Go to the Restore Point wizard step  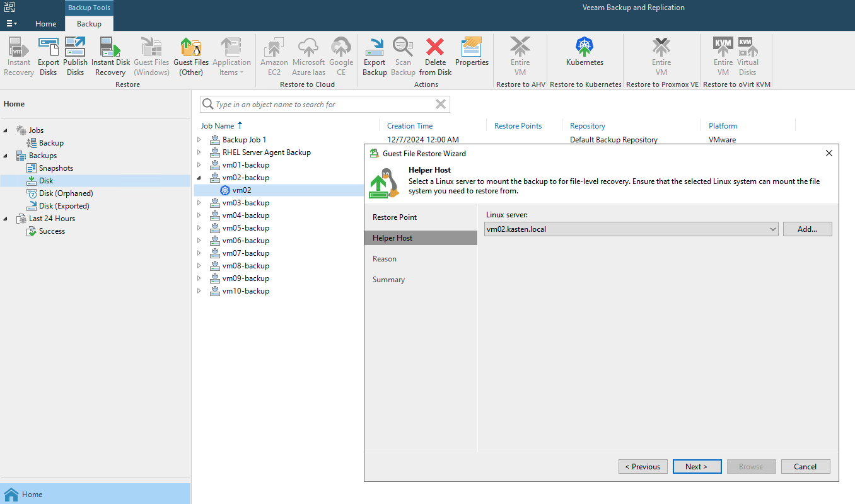click(x=395, y=217)
